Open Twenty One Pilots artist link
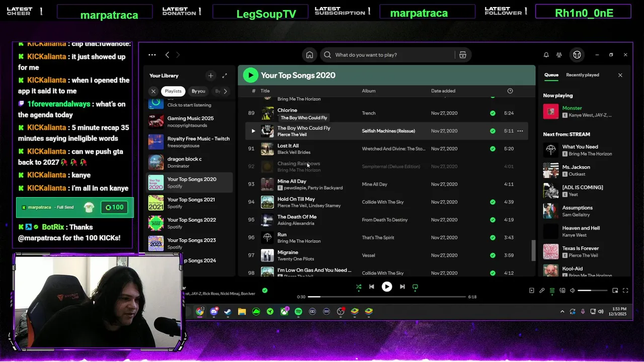Image resolution: width=644 pixels, height=362 pixels. (296, 259)
